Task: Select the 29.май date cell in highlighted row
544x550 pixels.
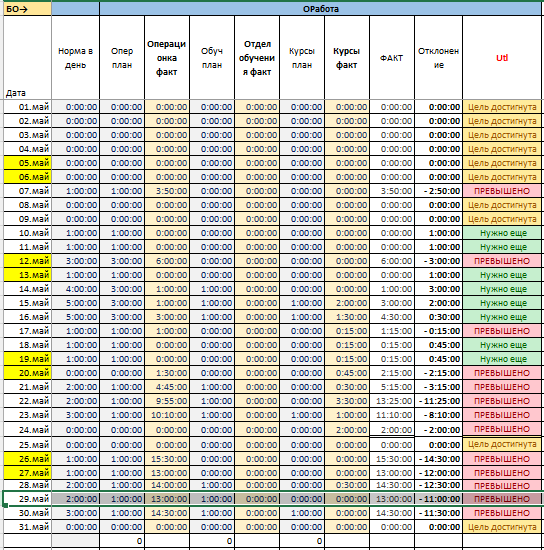Action: pos(27,499)
